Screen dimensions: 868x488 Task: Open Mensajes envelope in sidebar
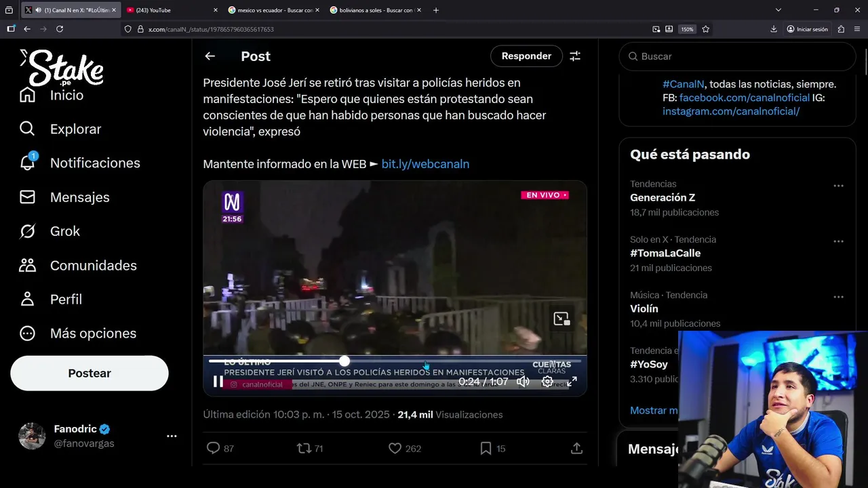64,197
